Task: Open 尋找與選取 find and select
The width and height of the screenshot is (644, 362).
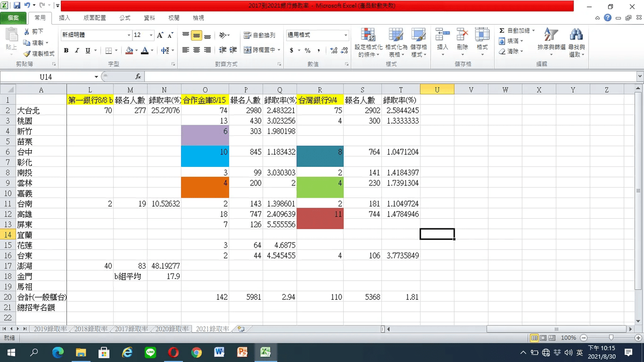Action: pyautogui.click(x=576, y=43)
